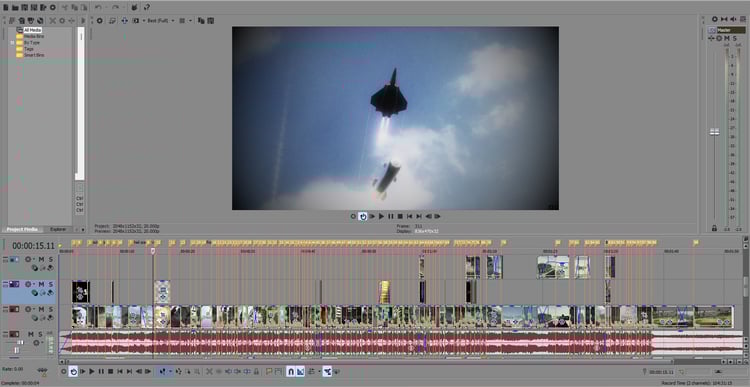
Task: Mute the second video track
Action: 41,284
